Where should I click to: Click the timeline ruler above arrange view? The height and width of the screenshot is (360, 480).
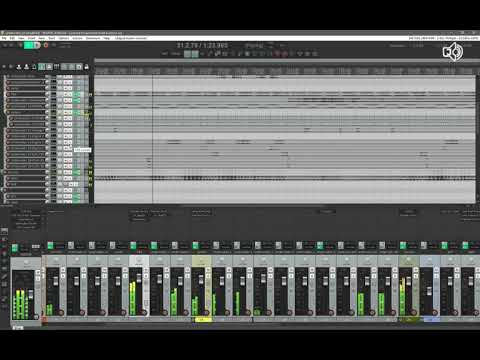(285, 71)
